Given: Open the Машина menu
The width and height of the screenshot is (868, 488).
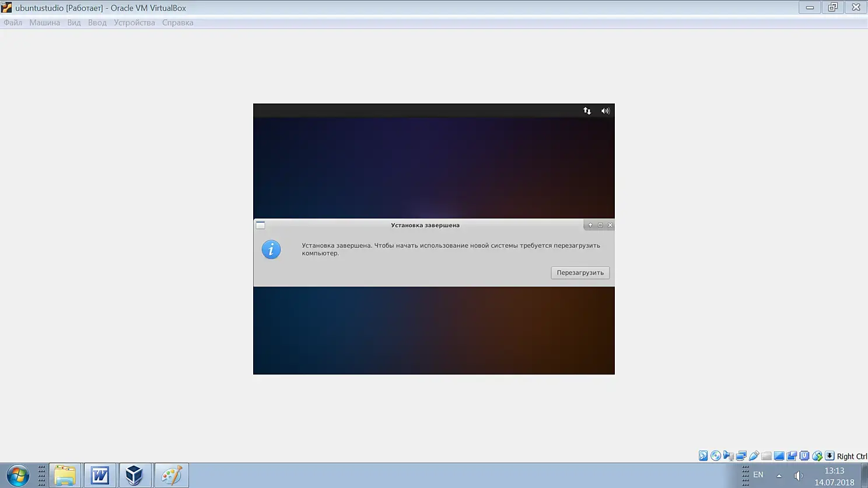Looking at the screenshot, I should click(x=45, y=23).
